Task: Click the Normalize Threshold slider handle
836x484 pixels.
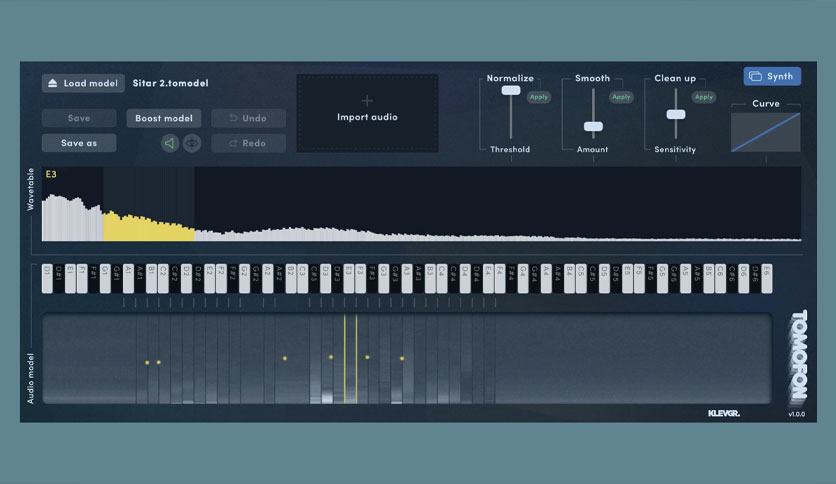Action: coord(511,91)
